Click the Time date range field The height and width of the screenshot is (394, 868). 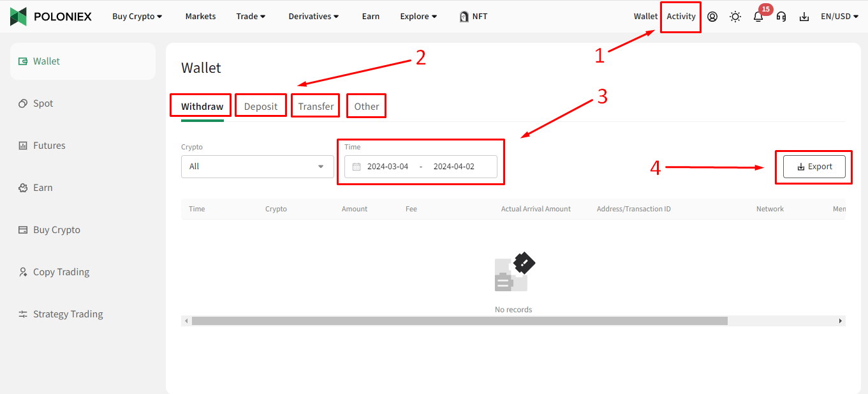(x=420, y=167)
